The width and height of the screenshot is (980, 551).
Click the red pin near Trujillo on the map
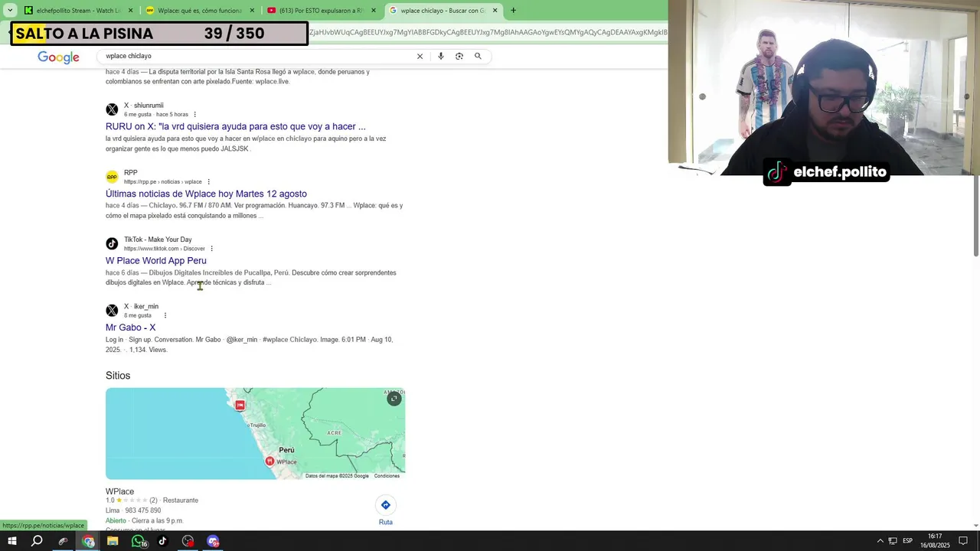(x=240, y=405)
